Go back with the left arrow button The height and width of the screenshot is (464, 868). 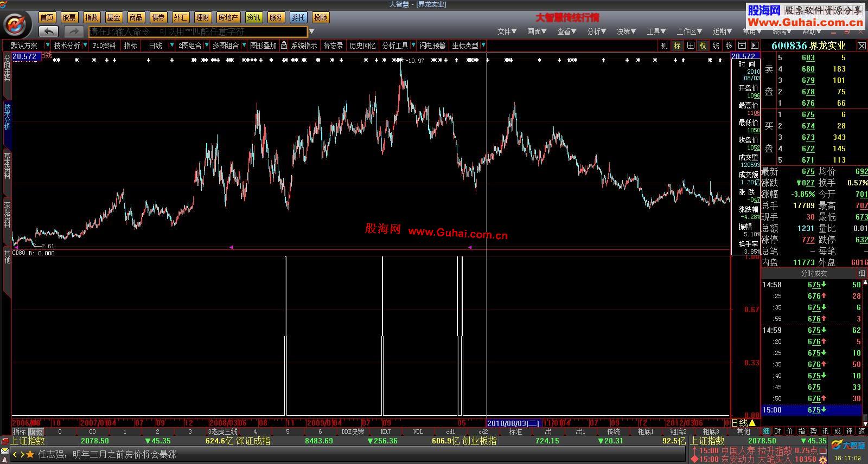click(49, 31)
